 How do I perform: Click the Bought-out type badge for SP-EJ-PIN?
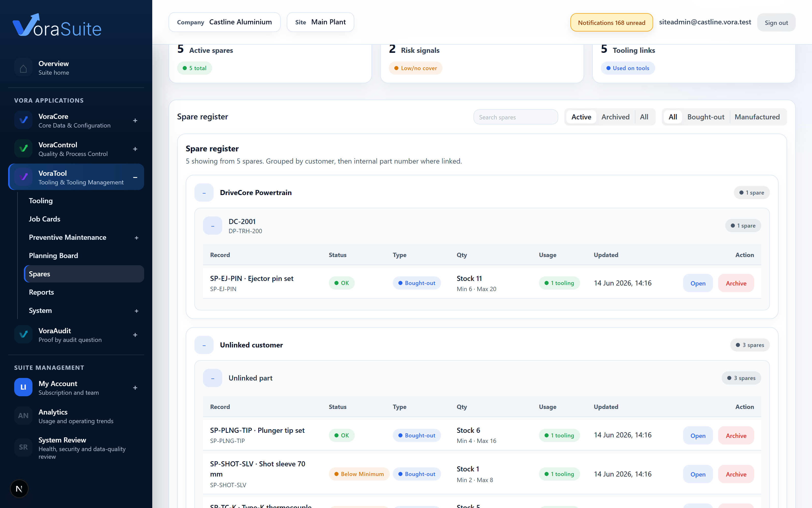coord(417,283)
